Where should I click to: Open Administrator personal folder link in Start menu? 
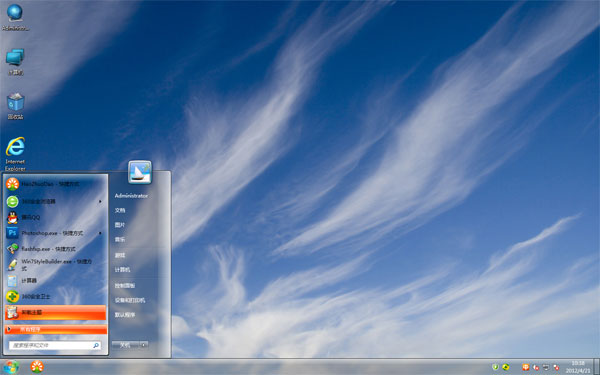click(x=131, y=196)
